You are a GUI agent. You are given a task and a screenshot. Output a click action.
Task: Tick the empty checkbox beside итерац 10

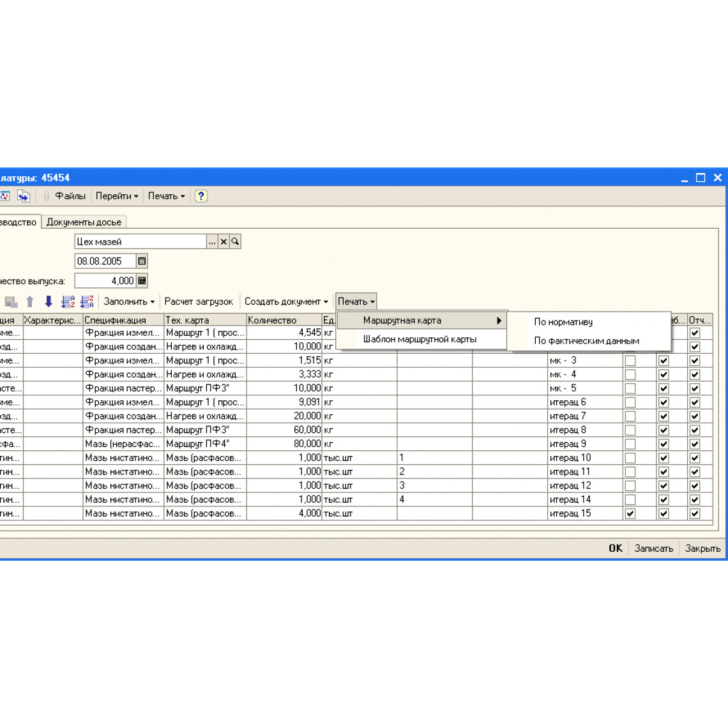point(630,458)
